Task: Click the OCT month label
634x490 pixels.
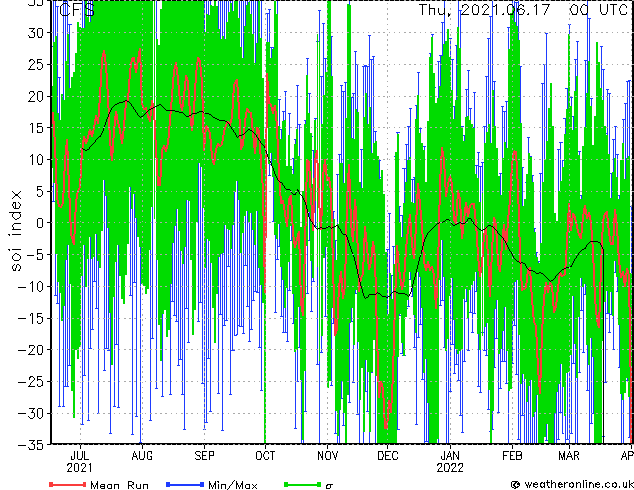Action: (265, 456)
